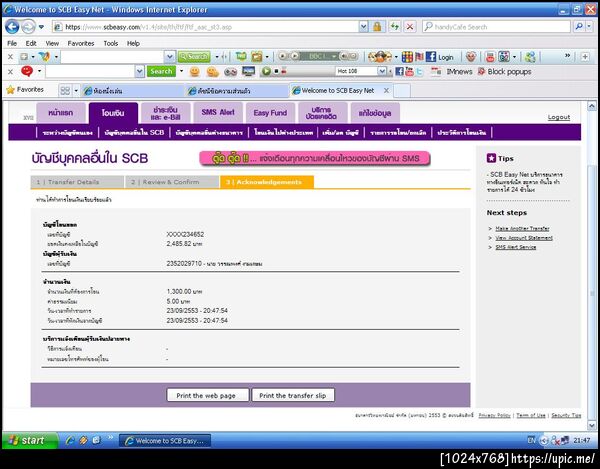Click the Print the transfer slip button
The width and height of the screenshot is (600, 469).
293,395
